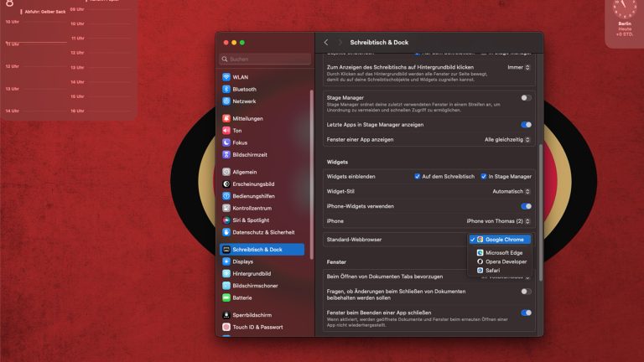Click the Batterie icon in sidebar
The image size is (644, 362).
(x=226, y=297)
